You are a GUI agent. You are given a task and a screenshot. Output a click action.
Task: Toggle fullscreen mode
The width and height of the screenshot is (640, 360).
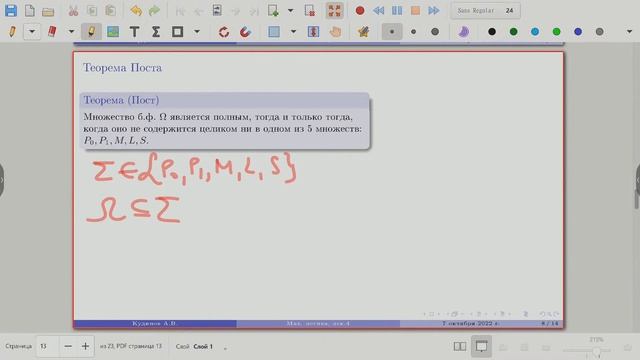point(334,11)
